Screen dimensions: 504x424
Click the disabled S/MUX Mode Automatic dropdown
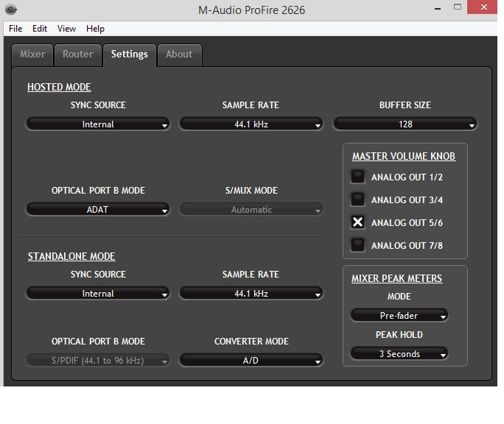[251, 210]
